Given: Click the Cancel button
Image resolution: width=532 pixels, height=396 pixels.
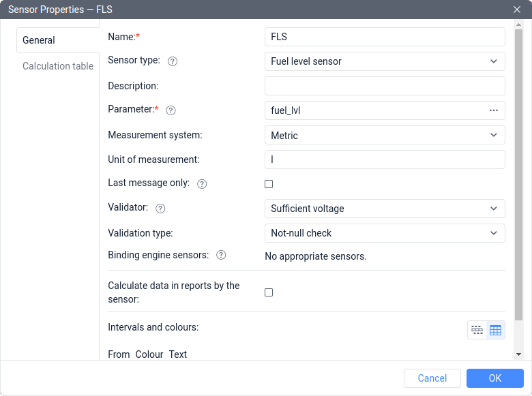Looking at the screenshot, I should point(432,378).
